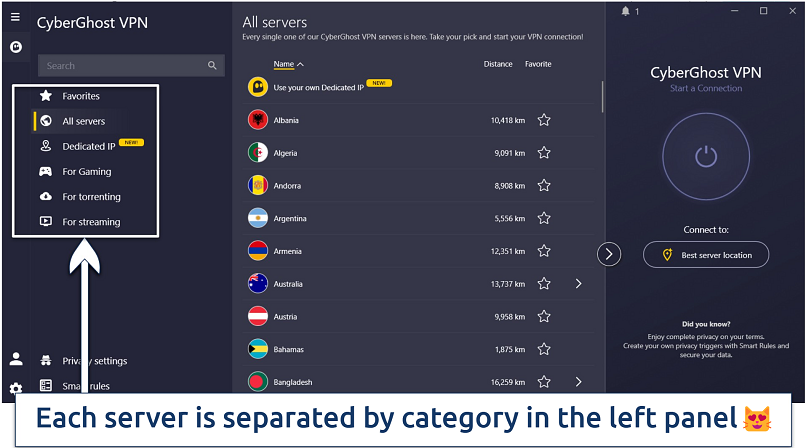Select the Albania flag icon

(x=258, y=120)
